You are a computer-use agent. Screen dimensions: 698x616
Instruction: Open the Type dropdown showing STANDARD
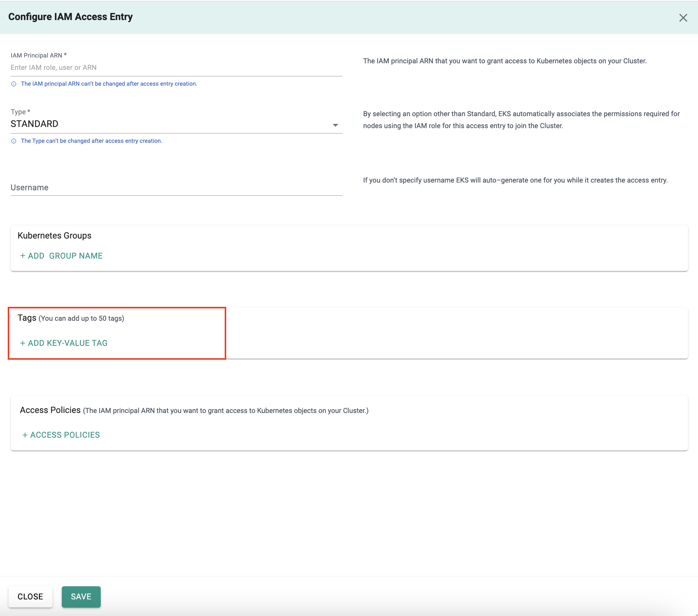point(176,124)
